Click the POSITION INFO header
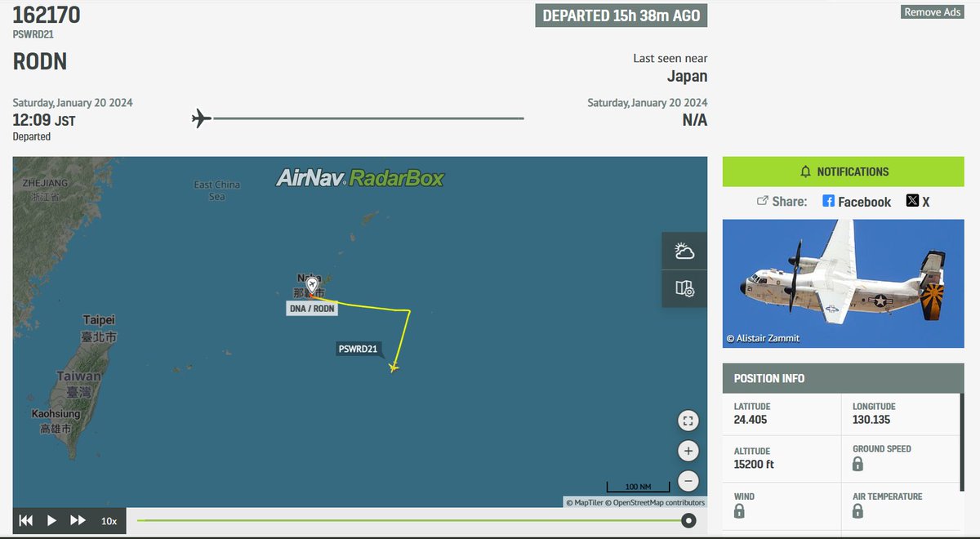The width and height of the screenshot is (980, 539). [x=844, y=378]
